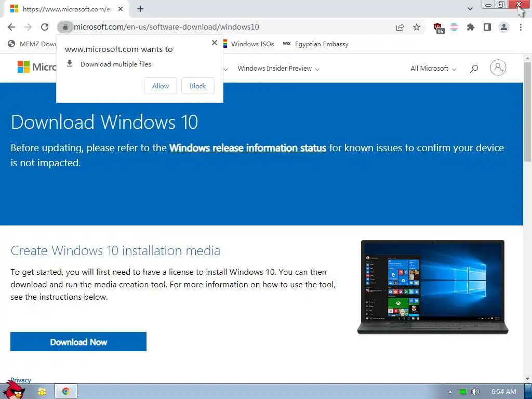Viewport: 532px width, 399px height.
Task: Close the microsoft.com tab
Action: click(121, 9)
